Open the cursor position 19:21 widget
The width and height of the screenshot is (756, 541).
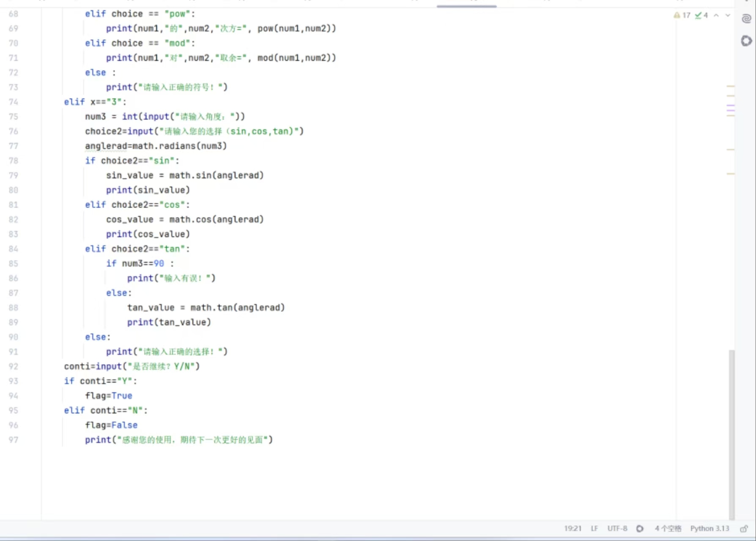point(573,528)
